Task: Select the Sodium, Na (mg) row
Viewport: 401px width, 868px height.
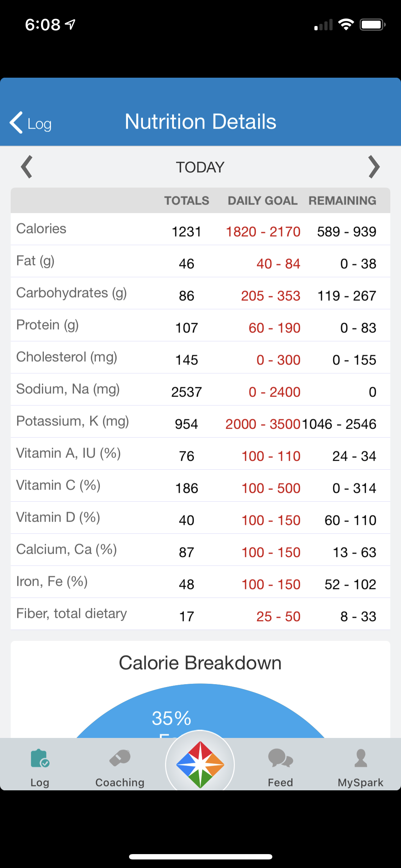Action: [x=200, y=389]
